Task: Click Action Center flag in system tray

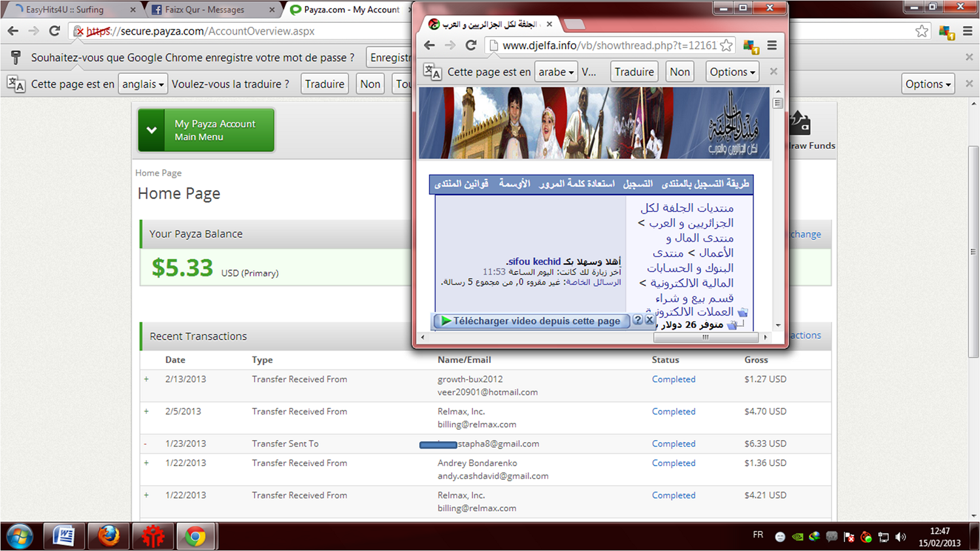Action: click(x=849, y=537)
